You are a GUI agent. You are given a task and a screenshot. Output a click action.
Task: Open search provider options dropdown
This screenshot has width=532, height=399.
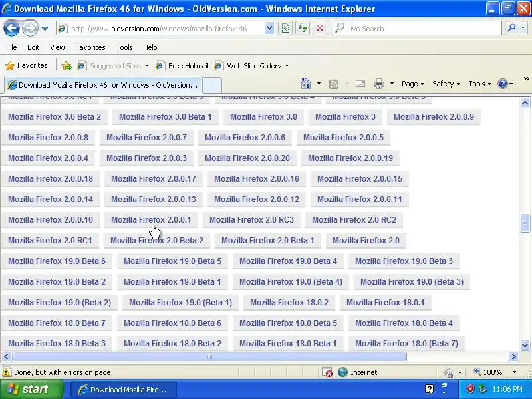523,29
